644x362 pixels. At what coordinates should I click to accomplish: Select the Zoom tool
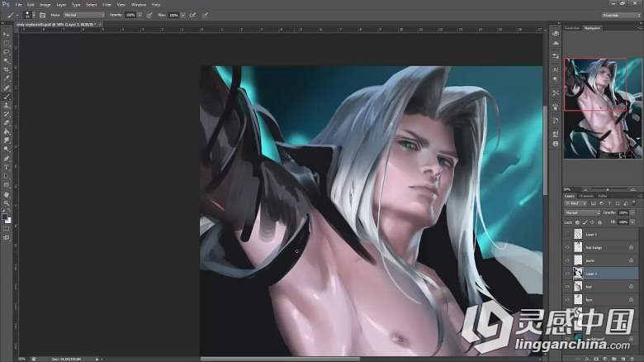[6, 202]
